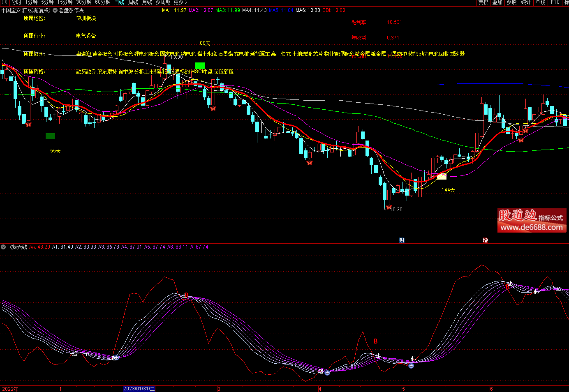Screen dimensions: 569x392
Task: Click the MA2: 12.07 value label
Action: point(201,10)
